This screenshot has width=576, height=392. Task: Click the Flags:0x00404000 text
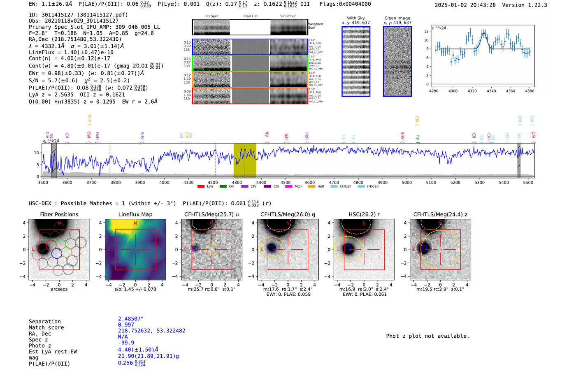point(345,4)
